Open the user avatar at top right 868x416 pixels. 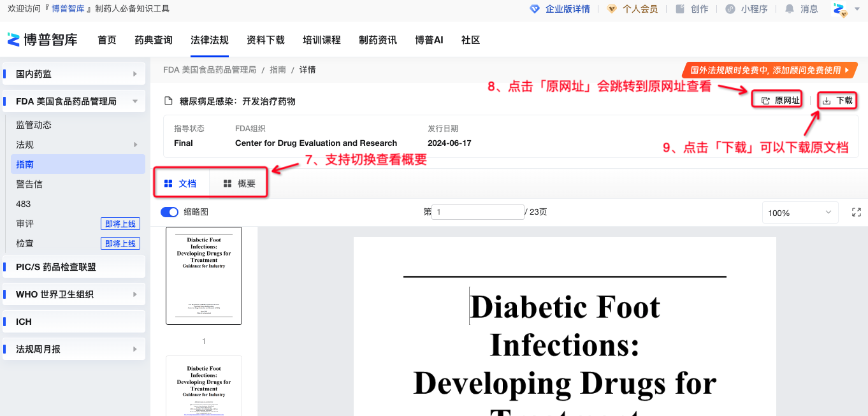(840, 10)
